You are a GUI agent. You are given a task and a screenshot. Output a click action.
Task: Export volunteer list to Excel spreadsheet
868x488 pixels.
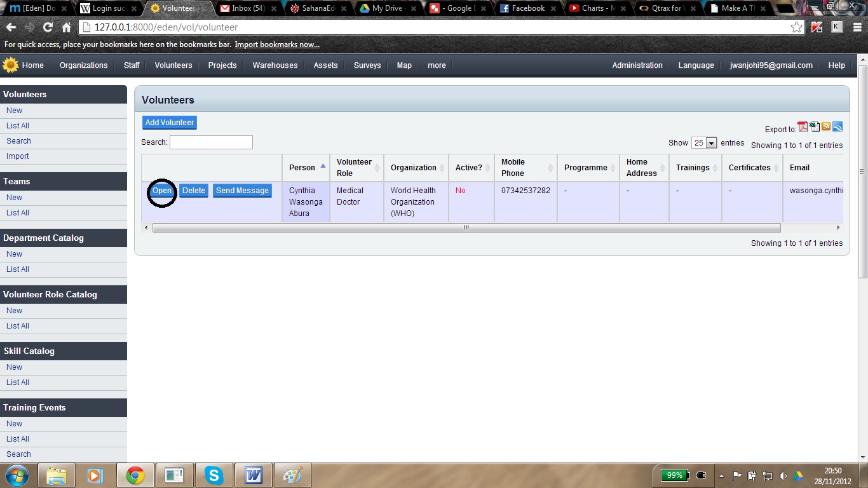[815, 126]
